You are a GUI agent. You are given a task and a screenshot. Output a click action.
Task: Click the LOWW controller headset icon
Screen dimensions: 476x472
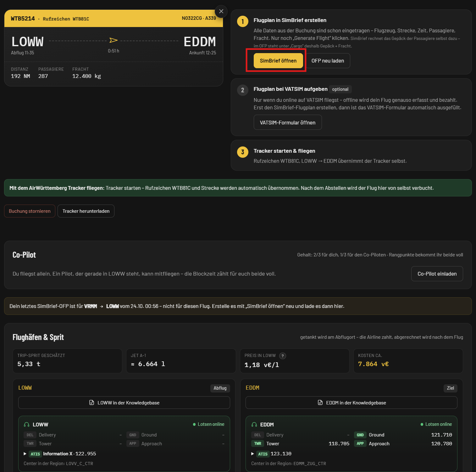26,425
